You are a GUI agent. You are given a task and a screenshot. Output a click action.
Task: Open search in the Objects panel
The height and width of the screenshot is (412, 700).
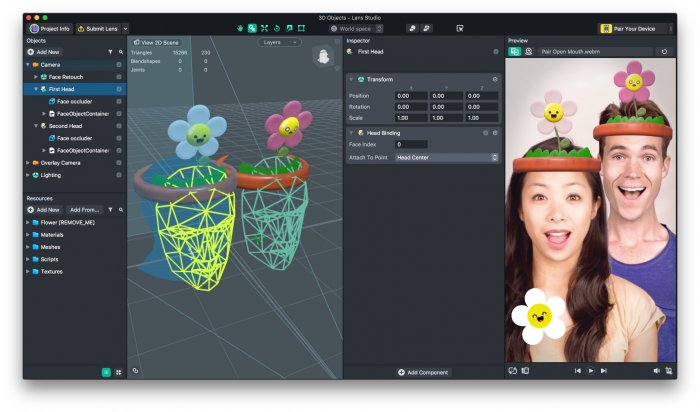121,51
